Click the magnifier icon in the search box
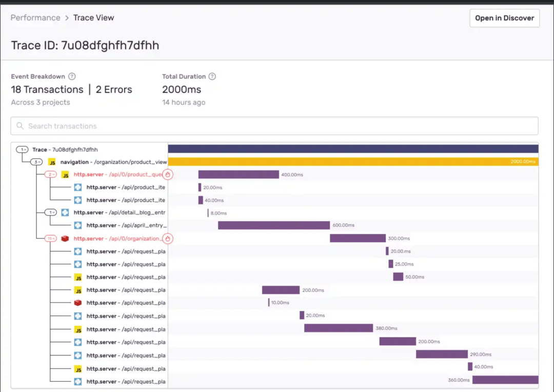This screenshot has width=554, height=392. 20,126
